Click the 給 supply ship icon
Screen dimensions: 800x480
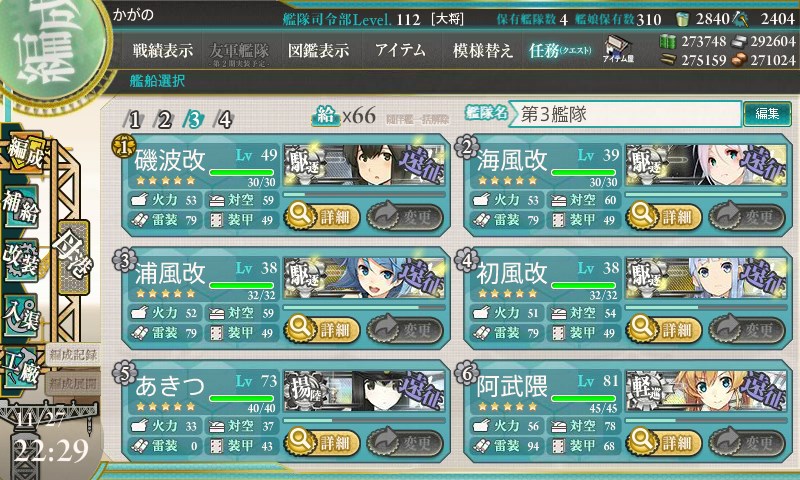(x=326, y=116)
